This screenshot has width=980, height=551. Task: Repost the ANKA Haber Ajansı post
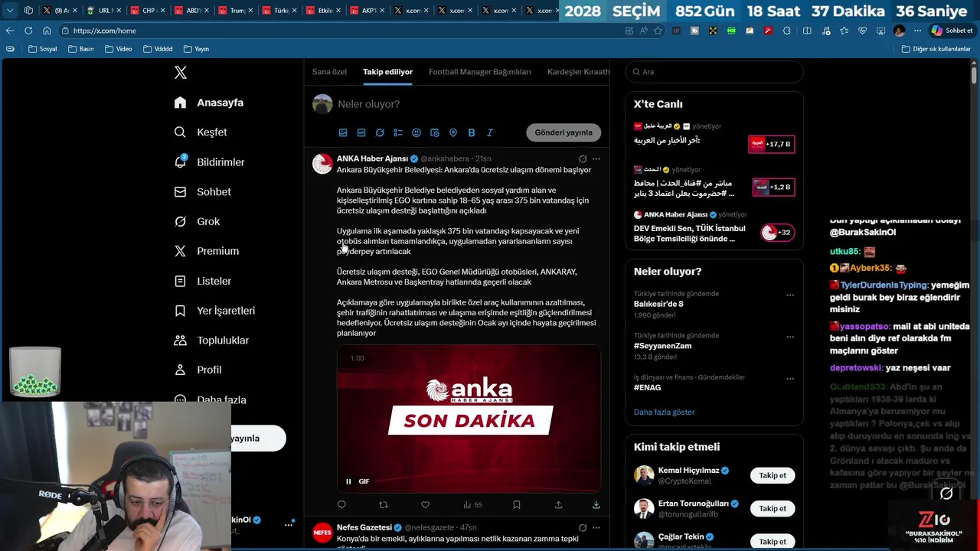(x=384, y=504)
